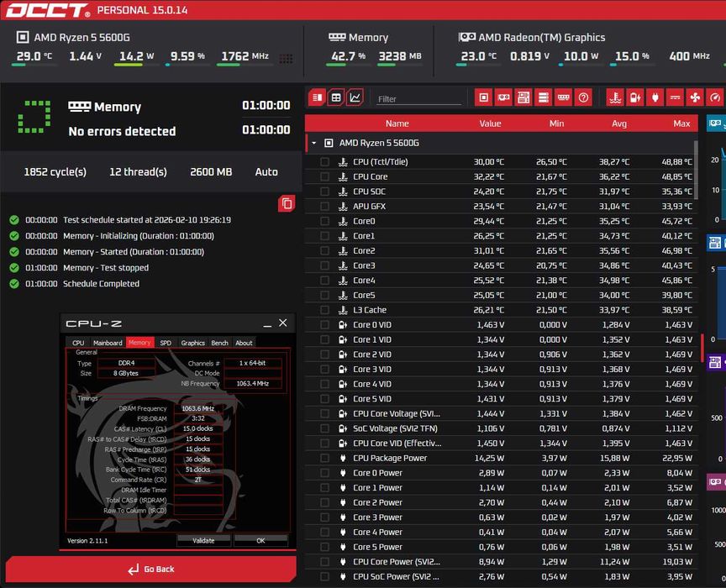Click the purple motherboard graph panel icon
Viewport: 726px width, 588px height.
(715, 361)
